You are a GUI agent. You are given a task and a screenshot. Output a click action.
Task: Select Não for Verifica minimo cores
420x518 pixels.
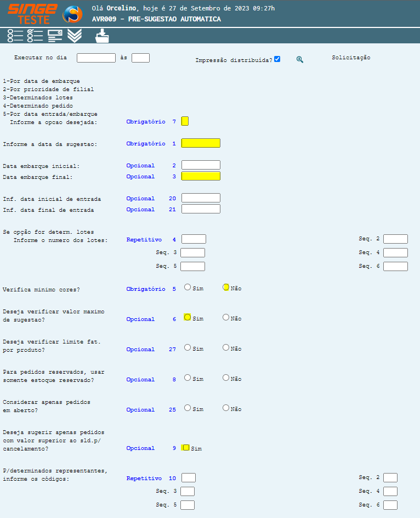click(226, 287)
